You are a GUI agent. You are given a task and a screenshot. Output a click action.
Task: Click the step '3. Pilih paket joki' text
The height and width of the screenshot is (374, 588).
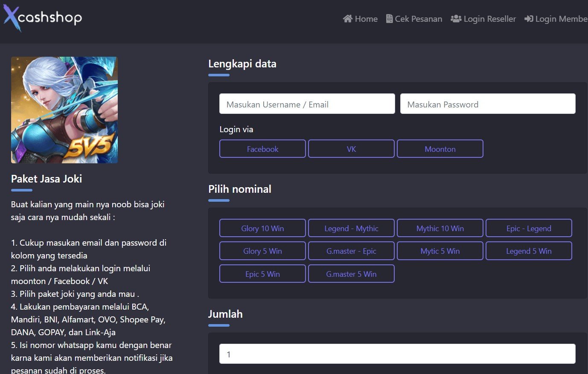pyautogui.click(x=75, y=294)
